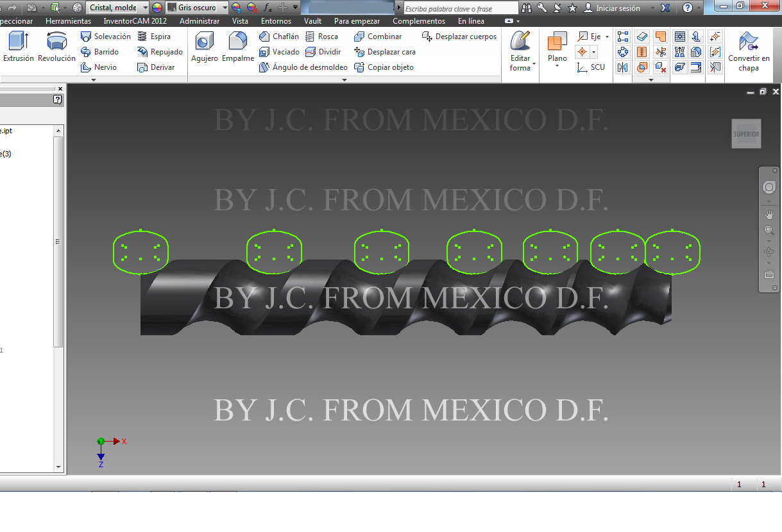Screen dimensions: 782x532
Task: Expand the surface panel arrow
Action: [x=651, y=79]
